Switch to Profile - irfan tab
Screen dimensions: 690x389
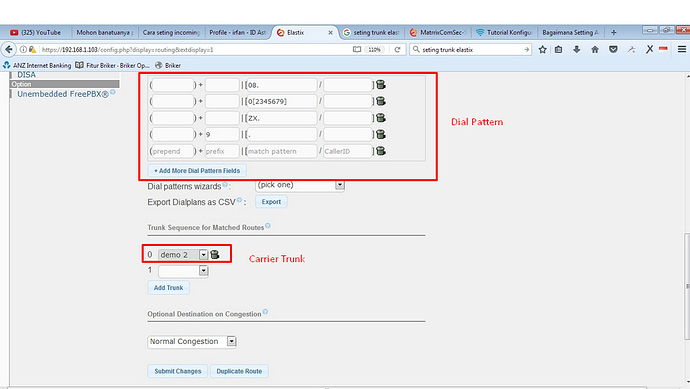click(x=237, y=33)
